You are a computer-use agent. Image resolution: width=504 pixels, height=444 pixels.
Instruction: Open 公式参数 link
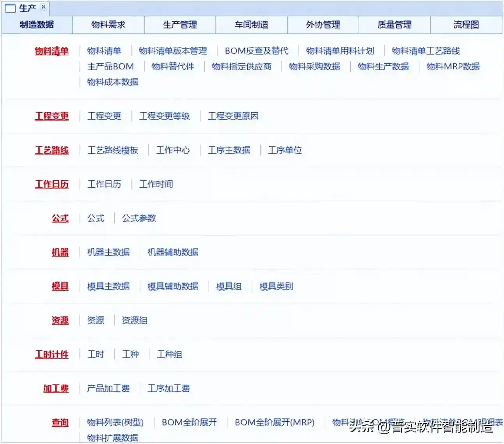click(138, 218)
